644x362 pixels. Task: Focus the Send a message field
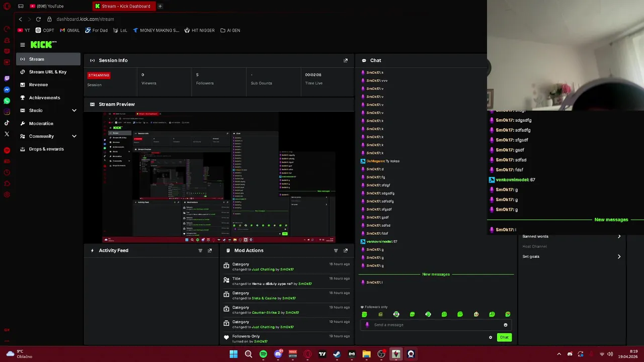(x=436, y=325)
